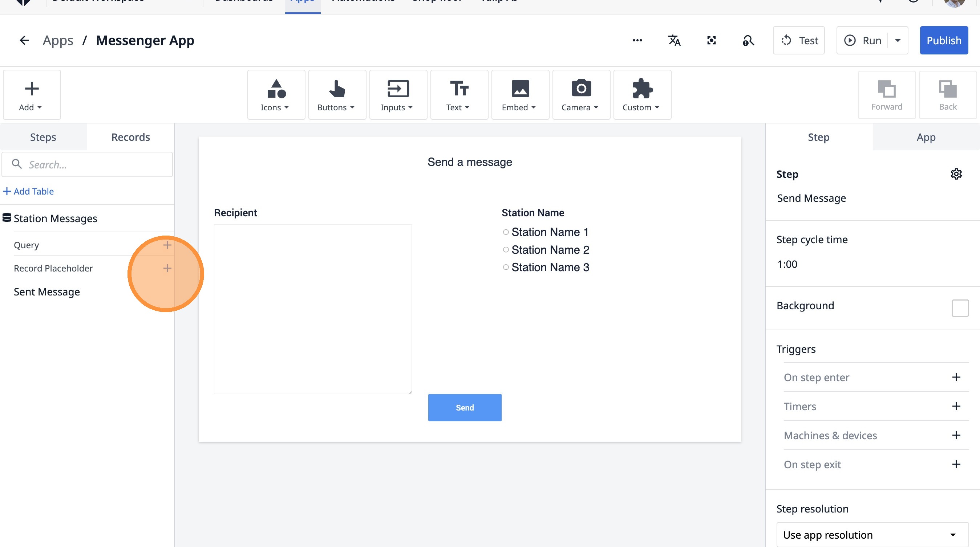Open the Inputs widget dropdown
Screen dimensions: 980x547
click(x=398, y=95)
